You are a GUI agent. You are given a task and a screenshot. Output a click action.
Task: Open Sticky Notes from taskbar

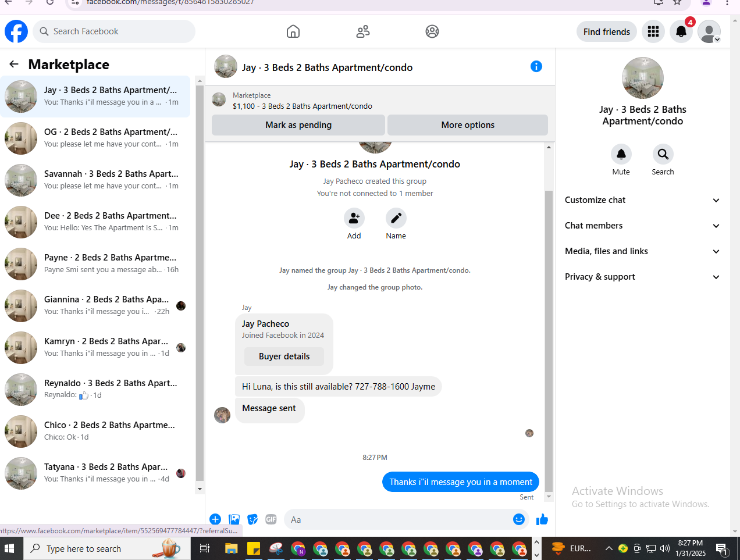click(x=254, y=548)
